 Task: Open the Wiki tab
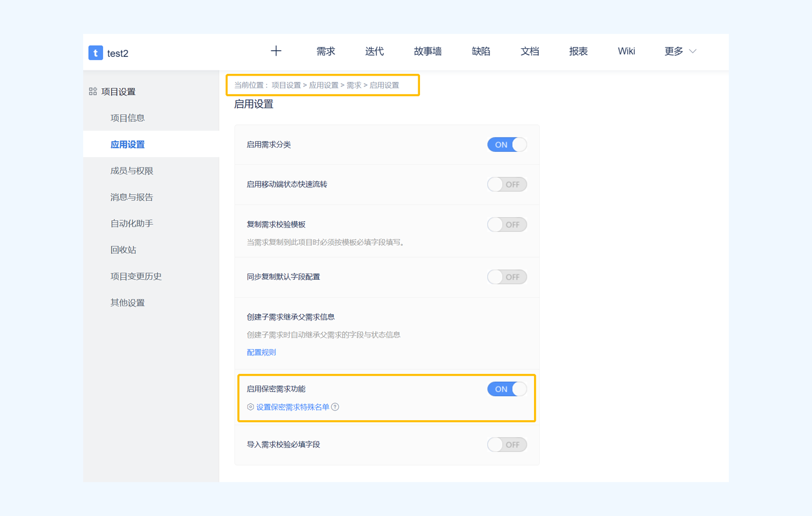pyautogui.click(x=626, y=52)
